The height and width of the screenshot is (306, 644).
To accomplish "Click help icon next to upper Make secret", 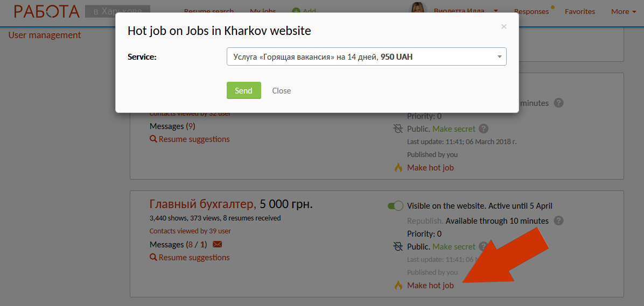I will [x=484, y=129].
